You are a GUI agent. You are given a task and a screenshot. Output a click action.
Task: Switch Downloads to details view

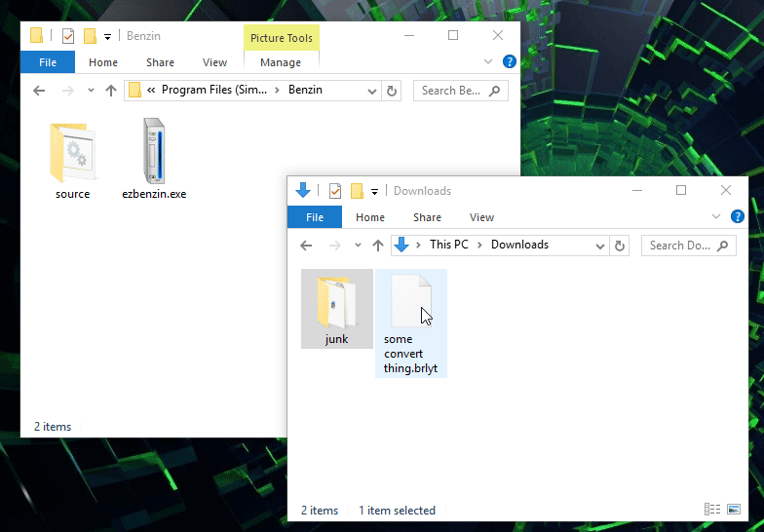712,510
